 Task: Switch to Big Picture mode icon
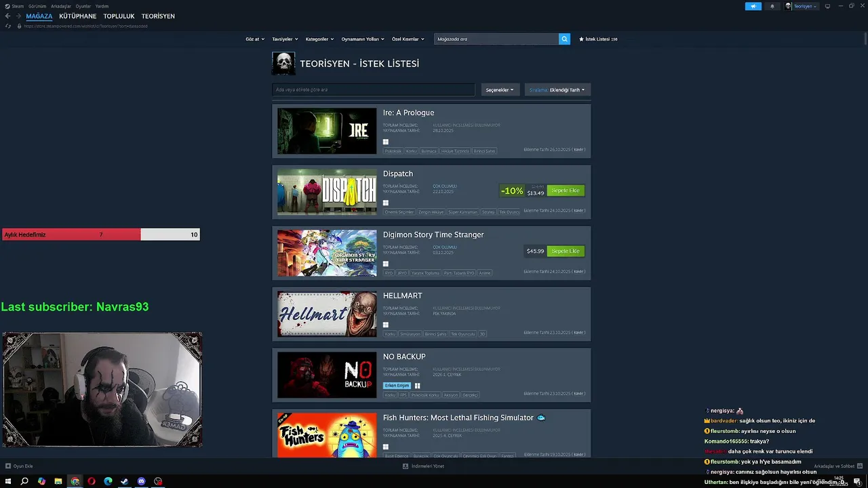827,6
